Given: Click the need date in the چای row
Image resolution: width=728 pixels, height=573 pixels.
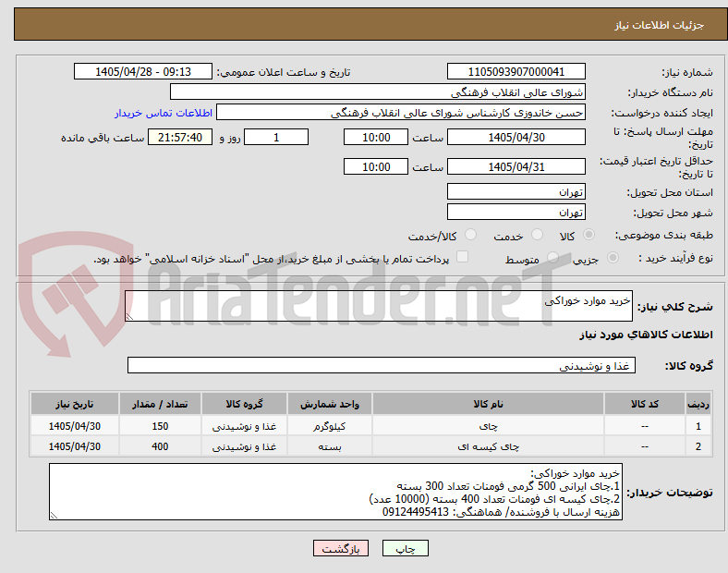Looking at the screenshot, I should tap(74, 426).
